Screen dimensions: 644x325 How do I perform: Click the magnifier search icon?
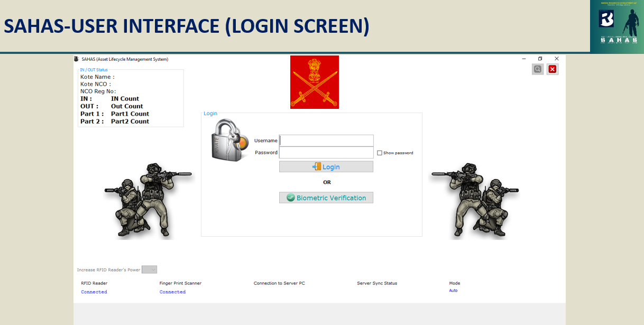point(538,69)
